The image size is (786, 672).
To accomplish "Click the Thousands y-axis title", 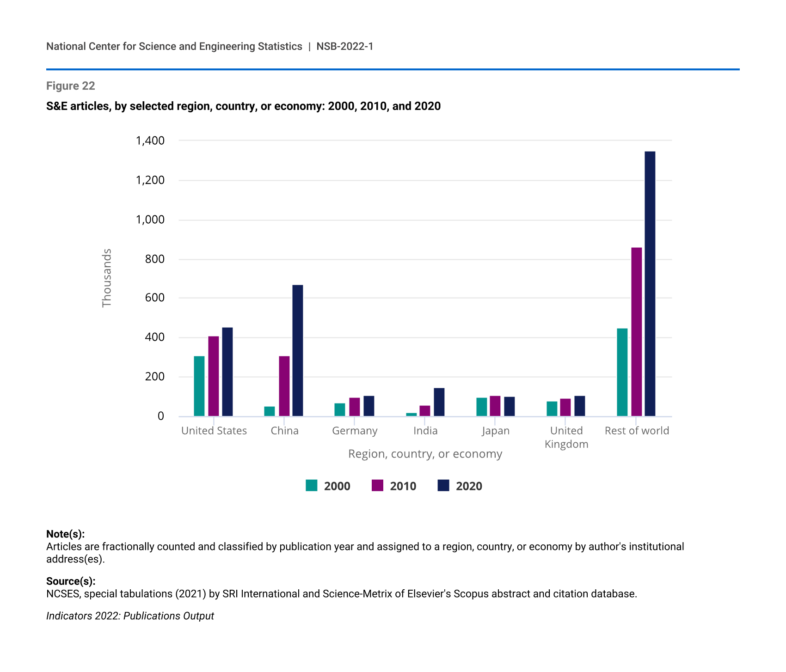I will pyautogui.click(x=107, y=278).
